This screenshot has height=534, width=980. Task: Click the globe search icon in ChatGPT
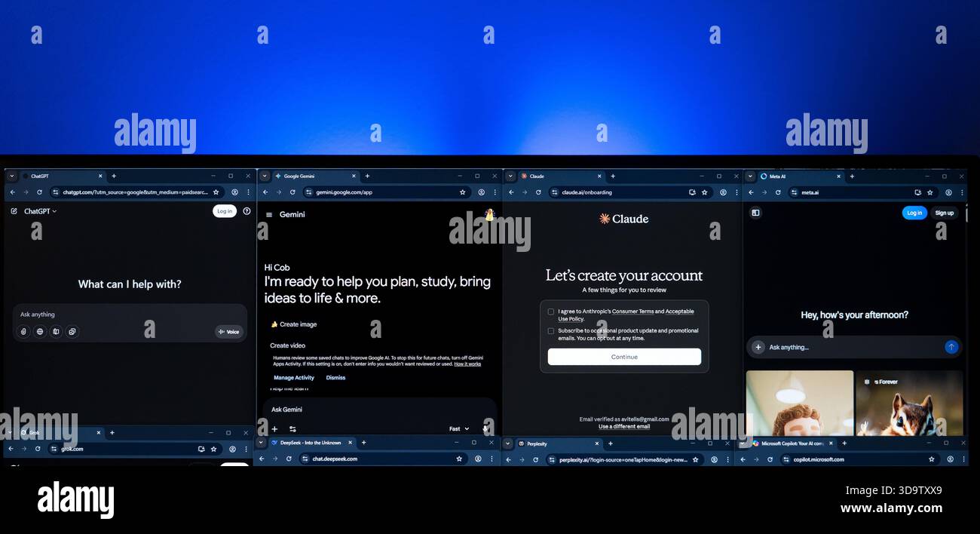[40, 331]
